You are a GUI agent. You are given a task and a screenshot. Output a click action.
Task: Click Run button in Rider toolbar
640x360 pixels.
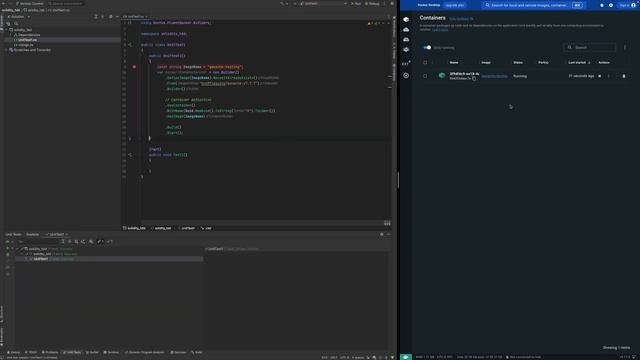[x=356, y=4]
